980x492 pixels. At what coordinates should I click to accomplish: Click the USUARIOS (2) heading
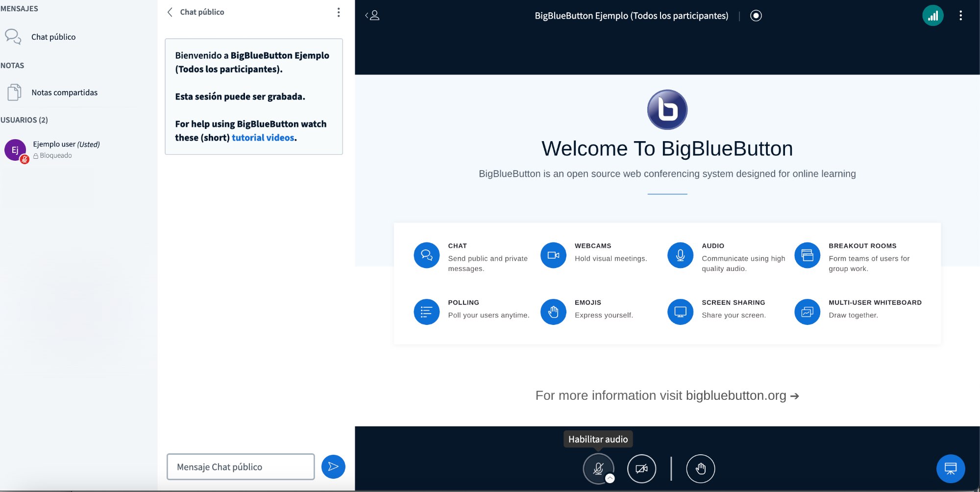point(24,120)
